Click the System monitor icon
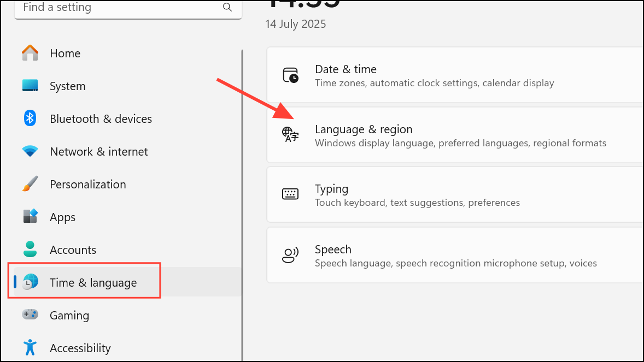This screenshot has width=644, height=362. (30, 86)
